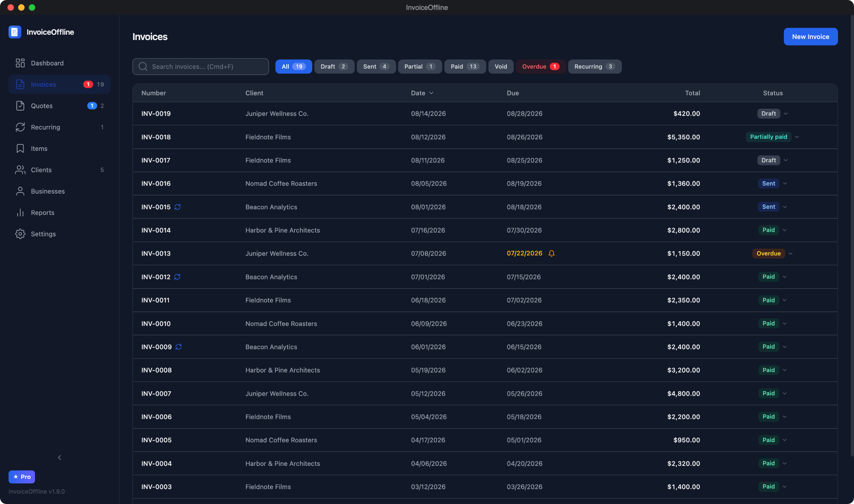Create a New Invoice

click(811, 37)
